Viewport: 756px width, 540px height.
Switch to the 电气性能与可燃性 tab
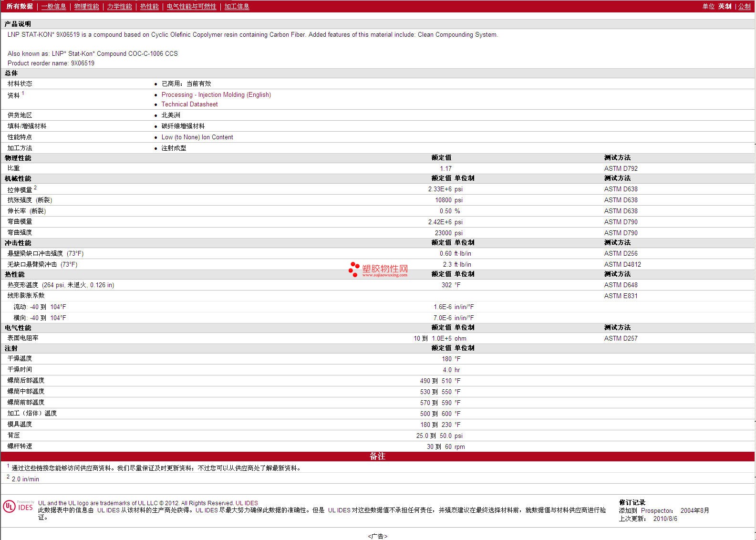[191, 6]
